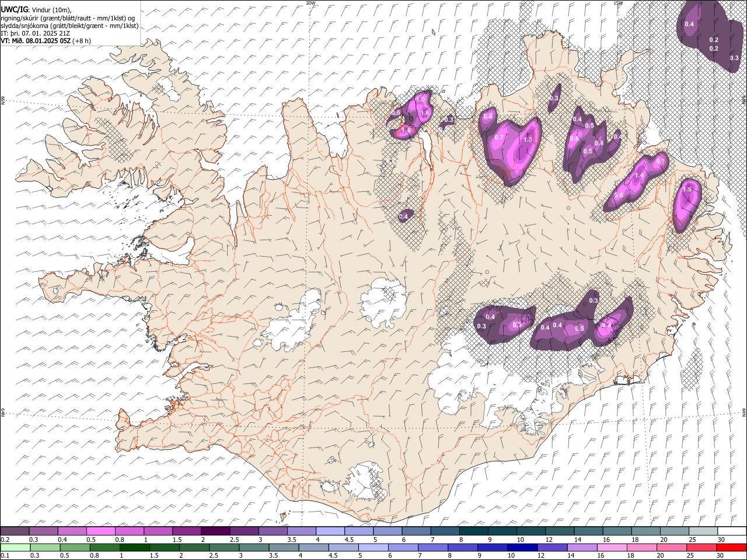Select the bright pink 0.5 swatch in the upper legend
Screen dimensions: 747x560
coord(100,531)
